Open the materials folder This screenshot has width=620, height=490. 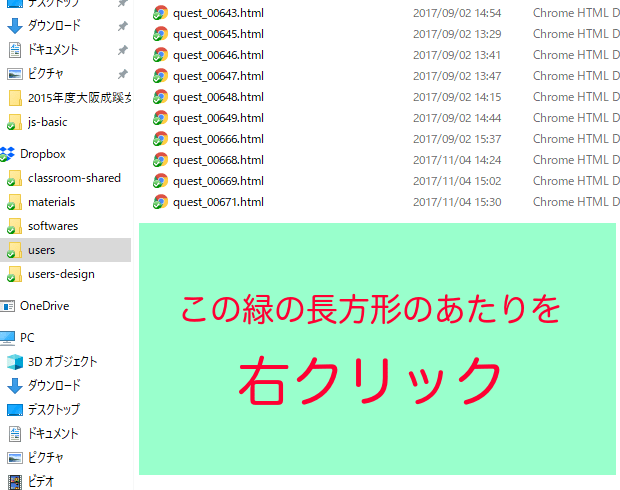tap(51, 202)
